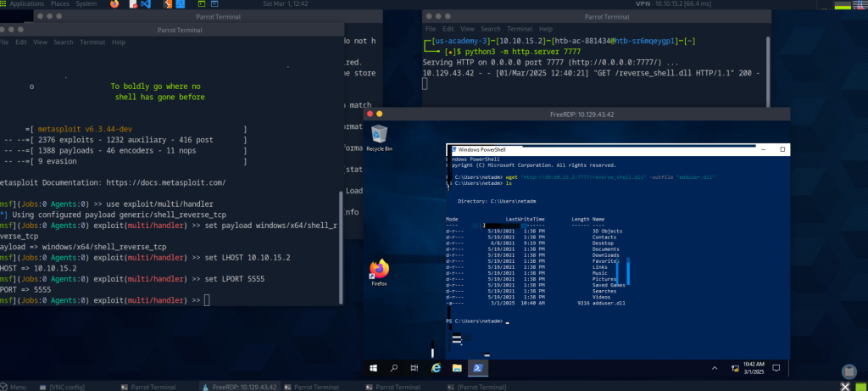The image size is (868, 391).
Task: Open the blue graph launcher in top panel
Action: (182, 4)
